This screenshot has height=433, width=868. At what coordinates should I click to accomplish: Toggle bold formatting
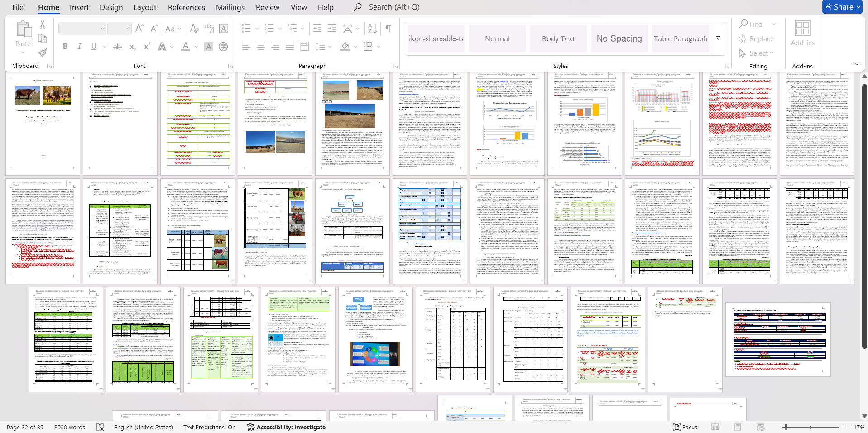[x=65, y=47]
